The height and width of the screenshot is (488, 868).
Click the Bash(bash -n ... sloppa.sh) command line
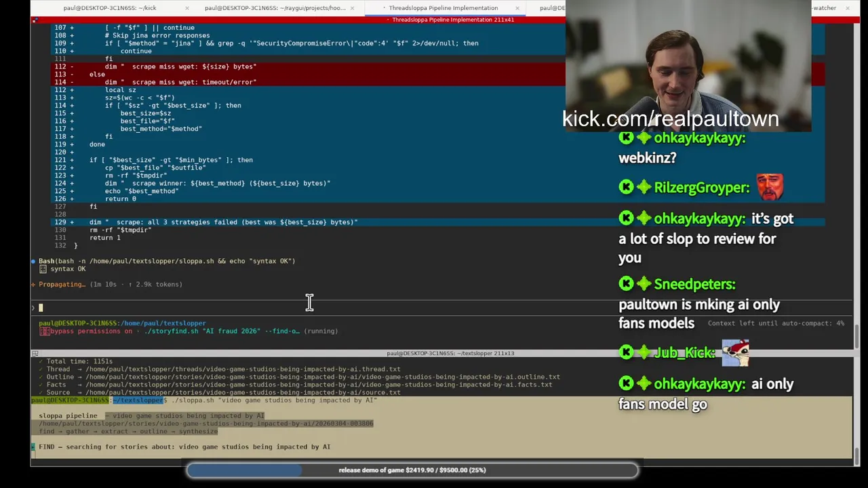pos(167,261)
